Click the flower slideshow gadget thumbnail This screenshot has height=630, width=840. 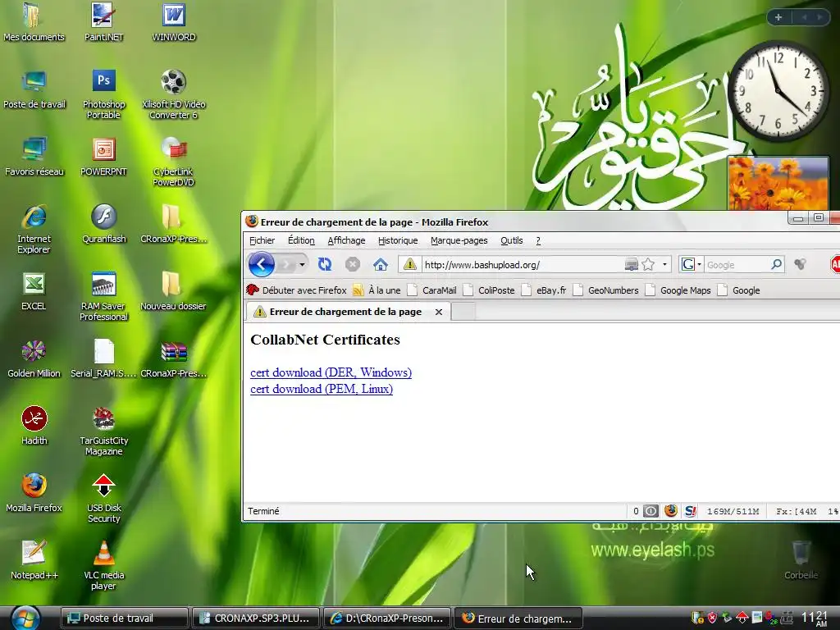tap(778, 183)
